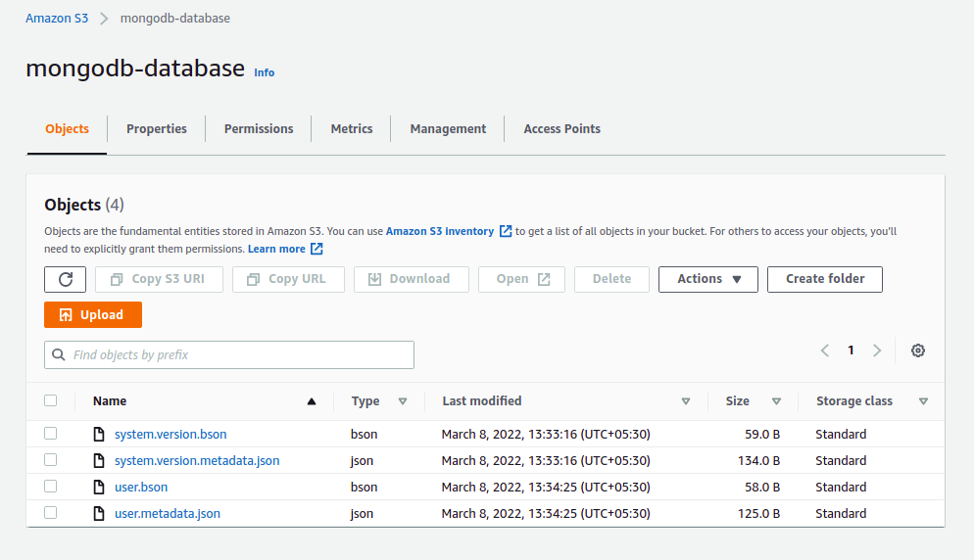
Task: Click the Open button
Action: pos(521,279)
